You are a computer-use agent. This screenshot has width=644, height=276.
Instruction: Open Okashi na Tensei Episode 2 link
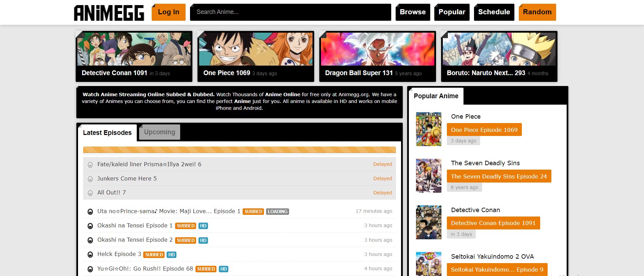pos(135,240)
